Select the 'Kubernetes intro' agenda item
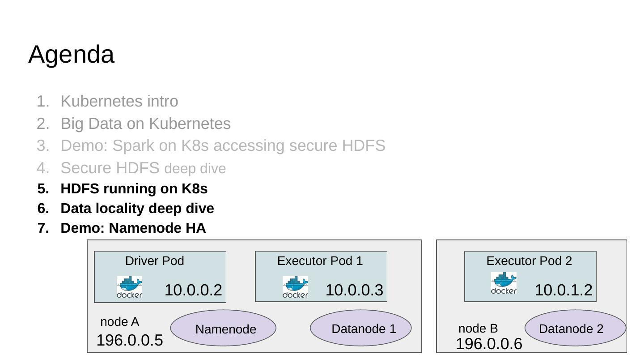 coord(119,101)
